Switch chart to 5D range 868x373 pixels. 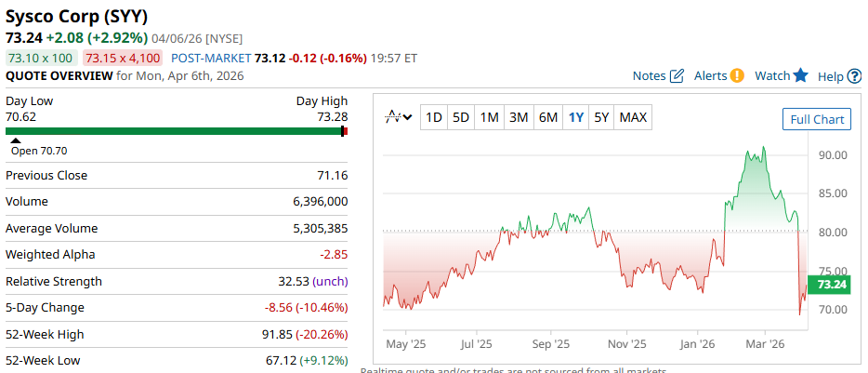461,117
